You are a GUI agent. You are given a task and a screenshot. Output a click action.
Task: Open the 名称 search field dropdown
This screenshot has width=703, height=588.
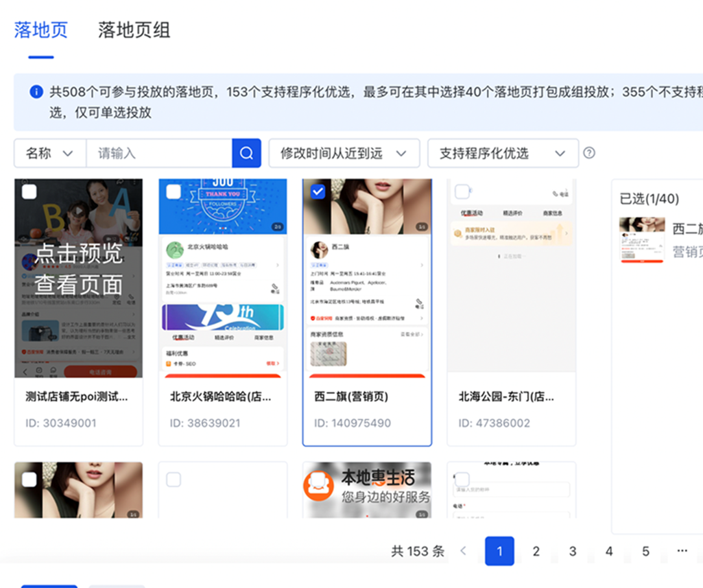tap(49, 154)
